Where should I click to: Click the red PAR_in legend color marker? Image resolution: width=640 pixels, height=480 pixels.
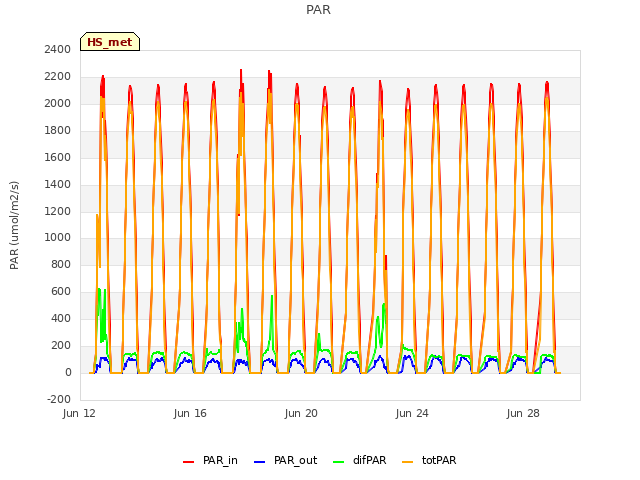[x=188, y=462]
